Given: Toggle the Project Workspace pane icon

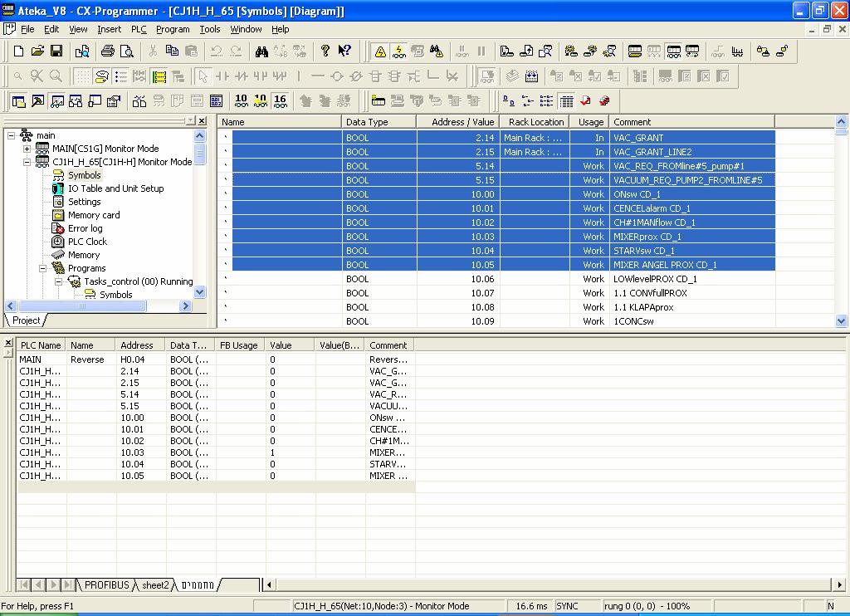Looking at the screenshot, I should coord(18,100).
